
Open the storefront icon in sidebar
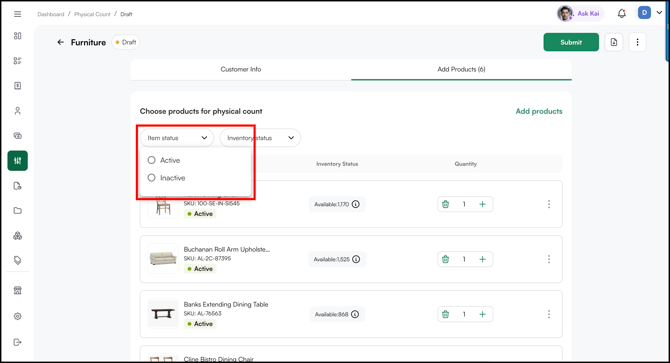pos(18,291)
